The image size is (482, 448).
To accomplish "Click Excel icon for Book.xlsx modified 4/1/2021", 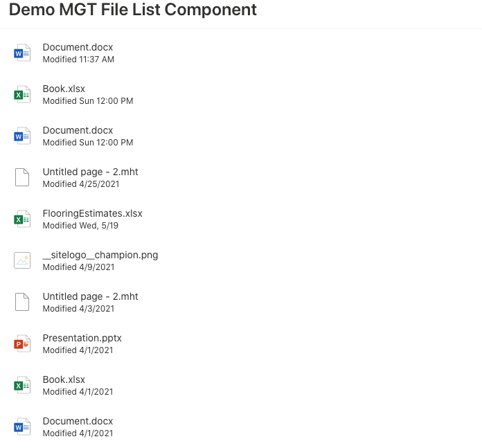I will 22,386.
